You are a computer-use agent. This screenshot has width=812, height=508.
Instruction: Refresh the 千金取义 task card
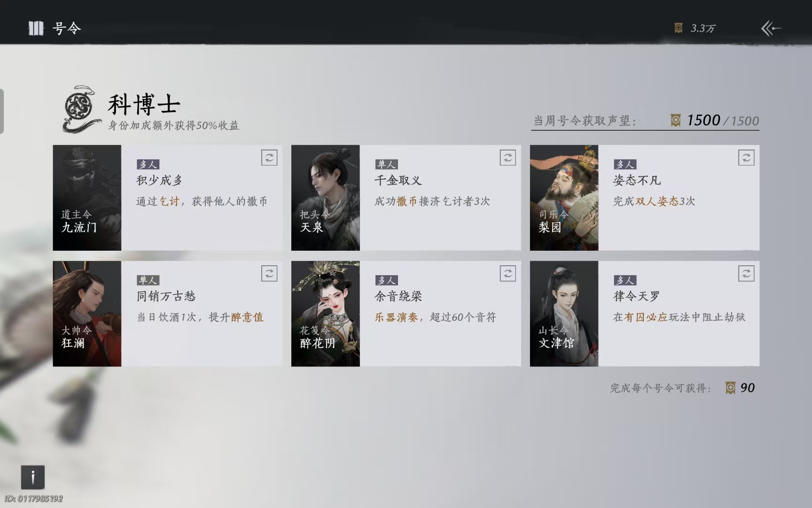[x=508, y=158]
